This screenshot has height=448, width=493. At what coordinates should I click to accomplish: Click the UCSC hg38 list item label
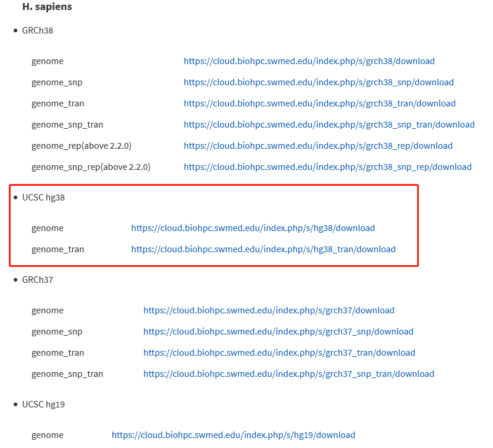coord(44,198)
